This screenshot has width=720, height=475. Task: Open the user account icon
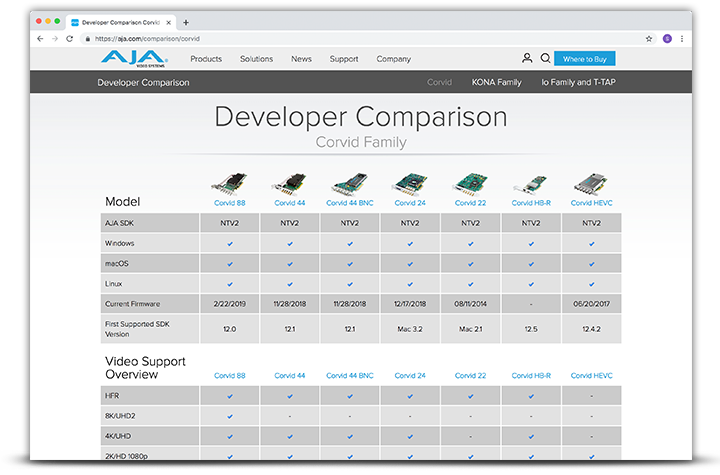point(527,59)
